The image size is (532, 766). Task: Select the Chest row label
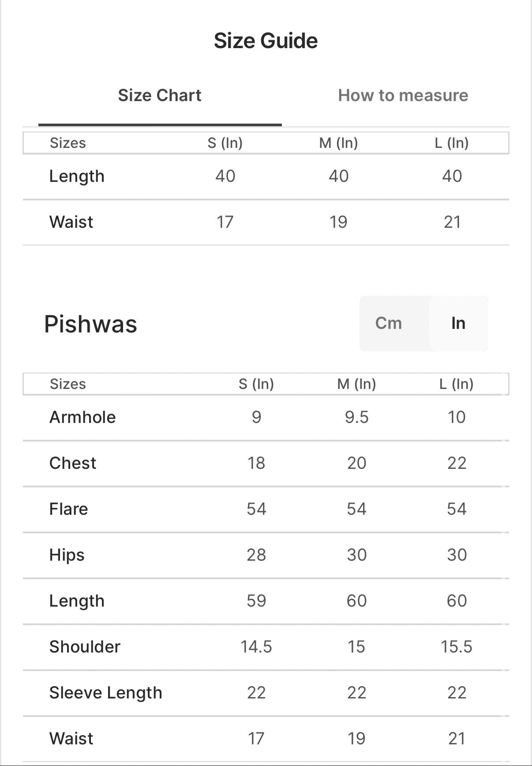point(73,463)
